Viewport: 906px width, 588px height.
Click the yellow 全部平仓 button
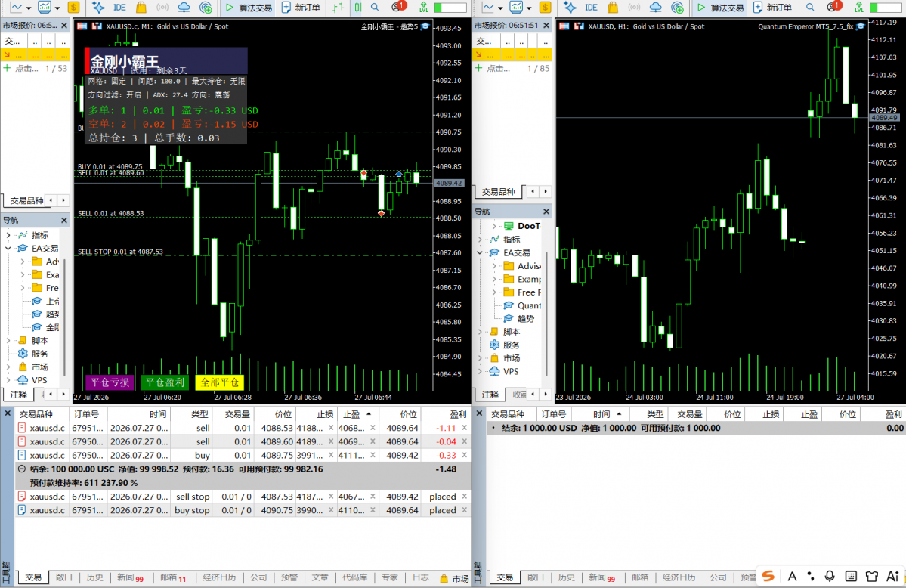coord(220,382)
